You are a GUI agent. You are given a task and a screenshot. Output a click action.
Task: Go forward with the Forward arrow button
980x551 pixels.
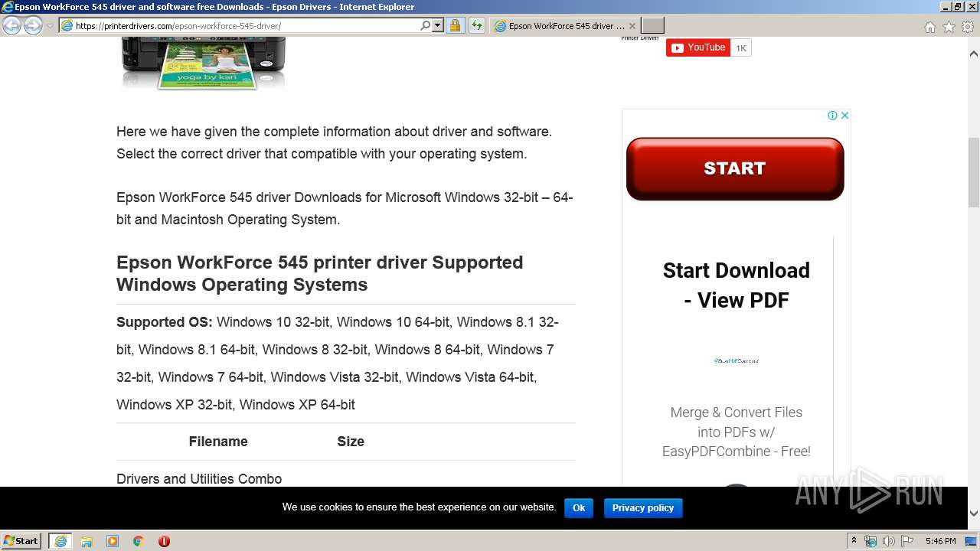click(x=33, y=25)
